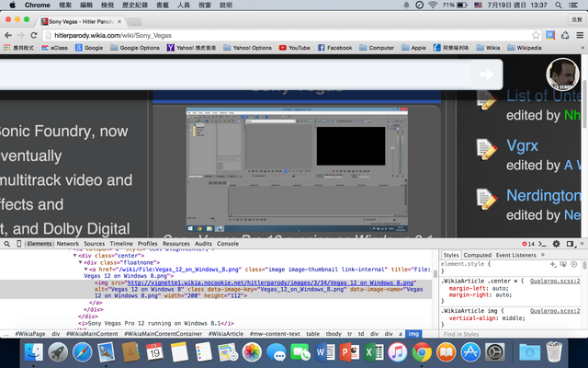Open the Google Options bookmark folder

(135, 48)
